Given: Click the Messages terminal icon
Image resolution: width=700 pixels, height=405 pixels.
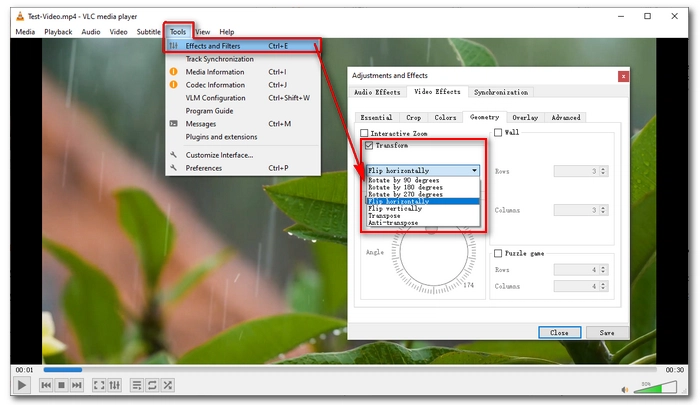Looking at the screenshot, I should point(174,124).
